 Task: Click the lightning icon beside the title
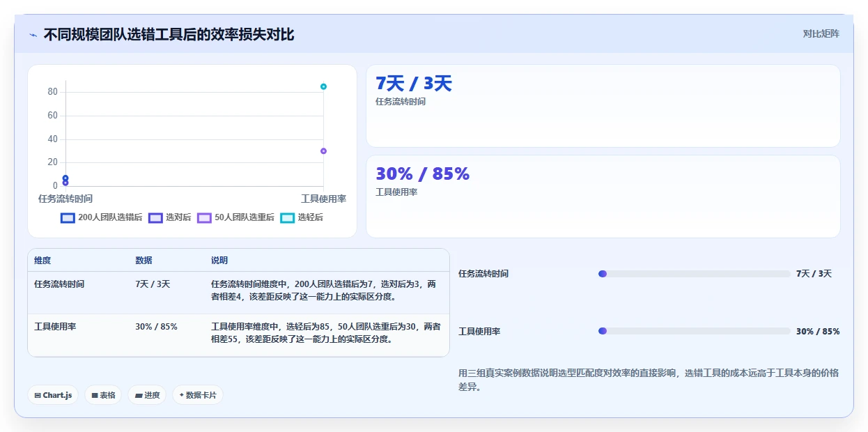point(33,35)
